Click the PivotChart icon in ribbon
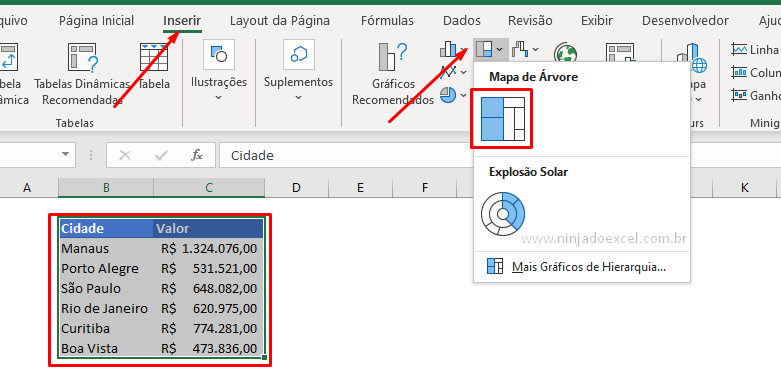The width and height of the screenshot is (781, 375). pyautogui.click(x=619, y=52)
